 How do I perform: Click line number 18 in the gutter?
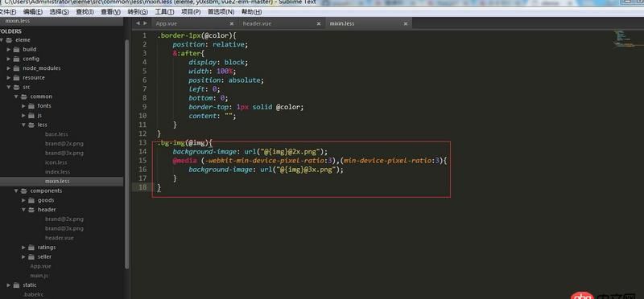(x=142, y=187)
